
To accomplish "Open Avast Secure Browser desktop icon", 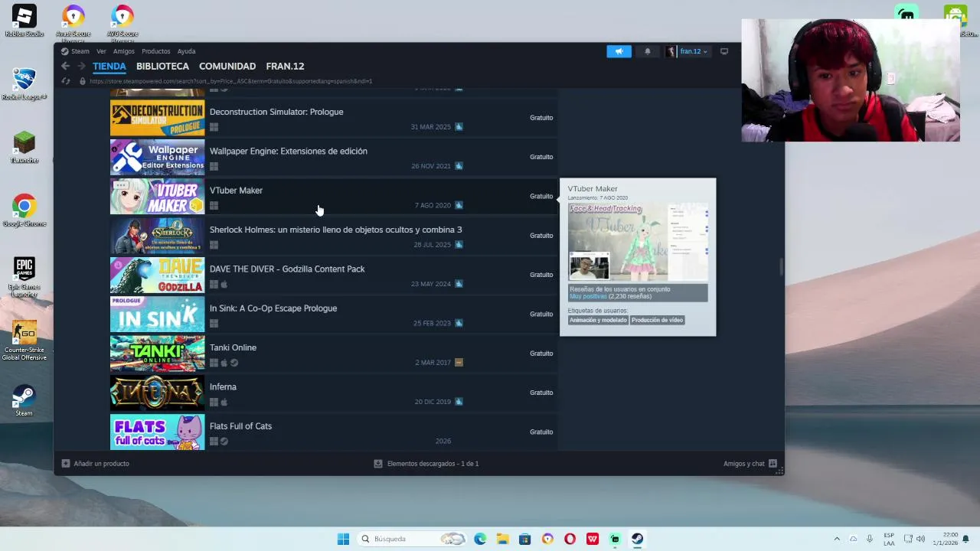I will pos(73,23).
